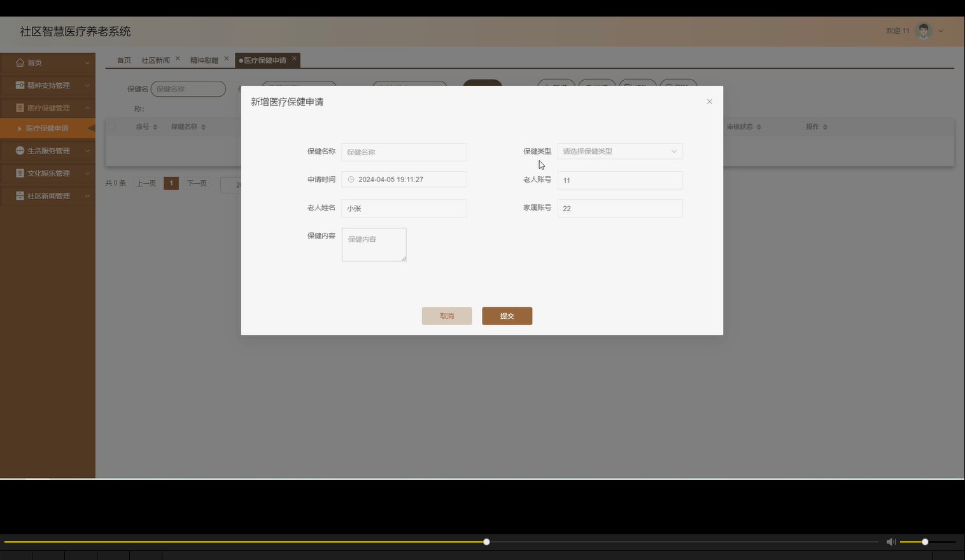The height and width of the screenshot is (560, 965).
Task: Switch to the 社区新闻 tab
Action: pos(155,60)
